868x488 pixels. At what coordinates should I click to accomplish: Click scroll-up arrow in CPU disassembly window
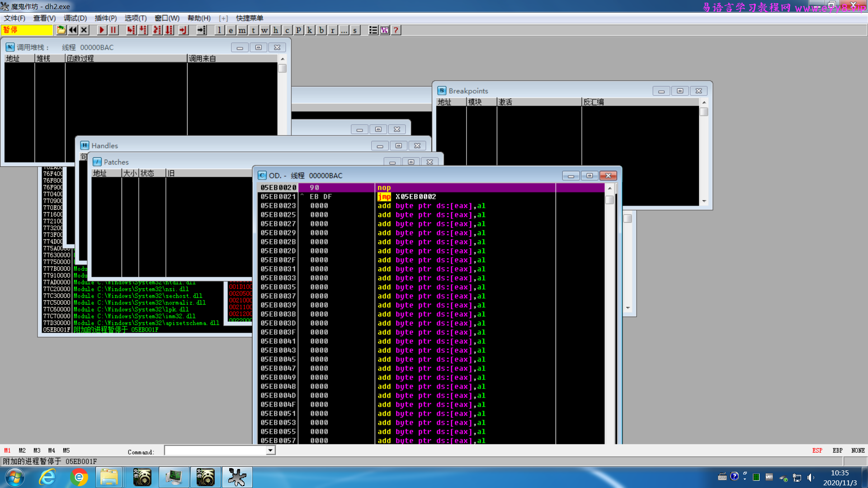[609, 188]
